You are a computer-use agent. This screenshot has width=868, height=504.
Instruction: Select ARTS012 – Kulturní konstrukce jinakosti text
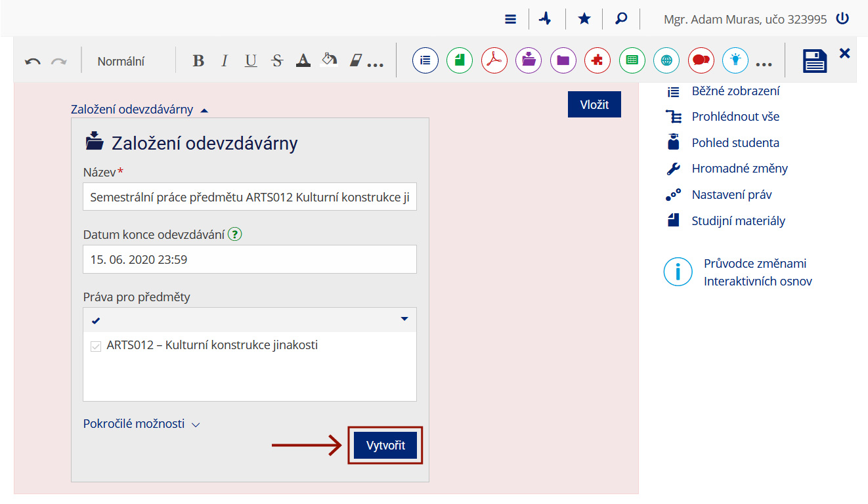pyautogui.click(x=212, y=345)
